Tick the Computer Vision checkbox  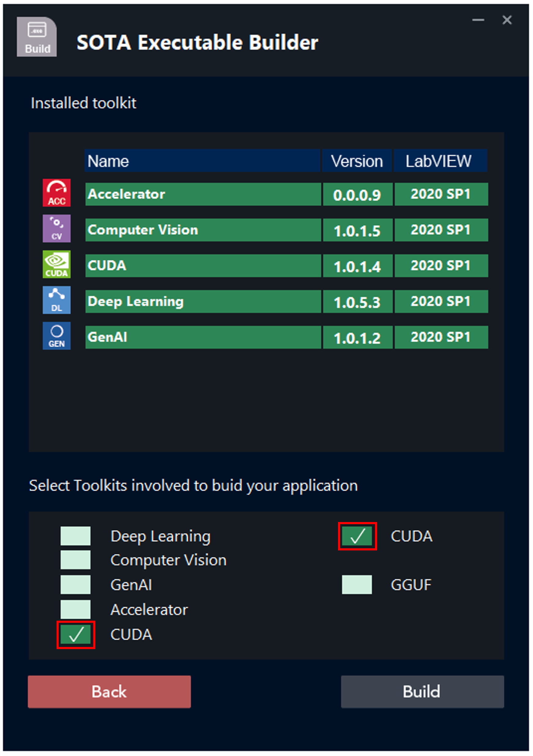pyautogui.click(x=75, y=560)
